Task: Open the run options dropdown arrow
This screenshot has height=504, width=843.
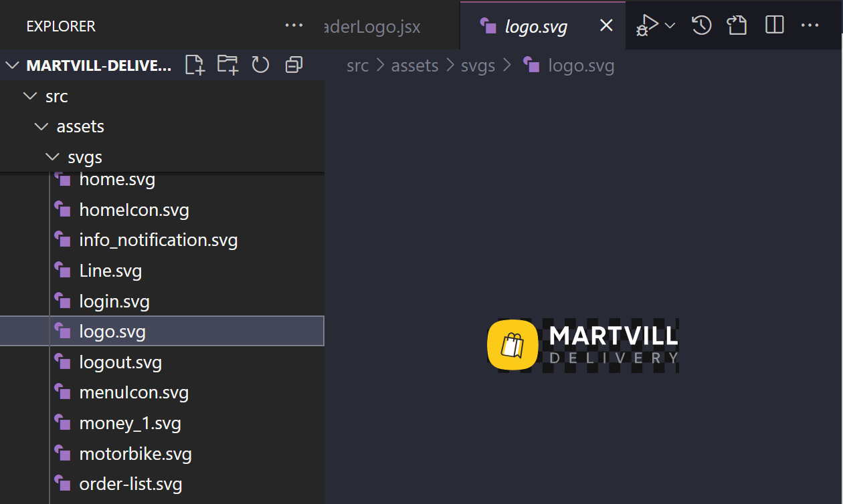Action: point(670,25)
